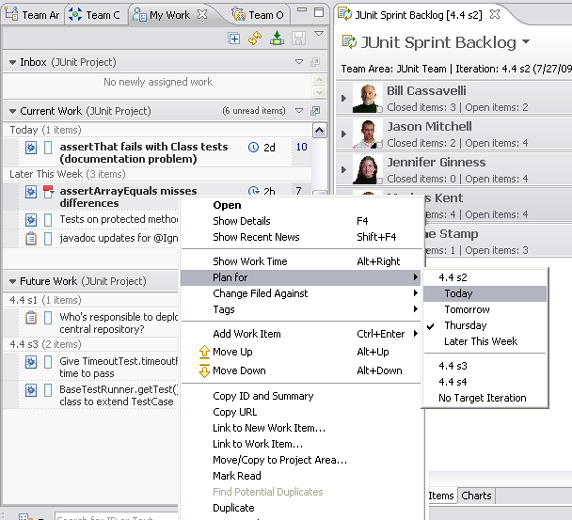The image size is (572, 520).
Task: Click the Inbox section detach icon
Action: [x=315, y=62]
